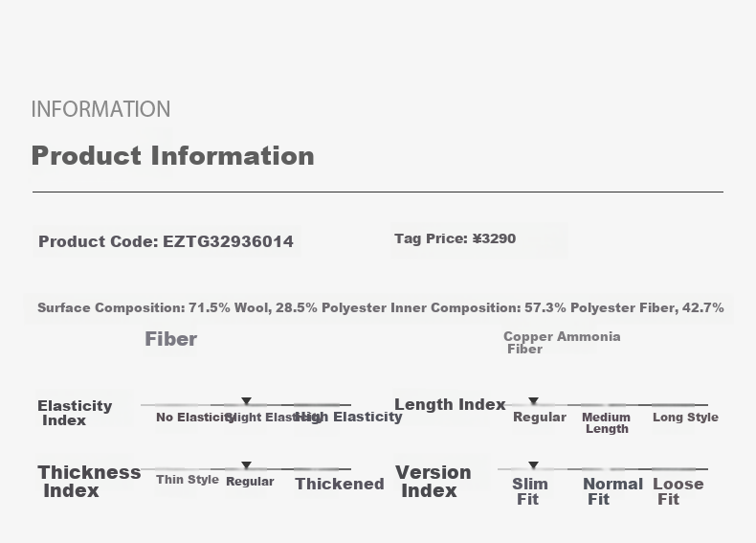The height and width of the screenshot is (543, 756).
Task: Select the High Elasticity option label
Action: [x=348, y=417]
